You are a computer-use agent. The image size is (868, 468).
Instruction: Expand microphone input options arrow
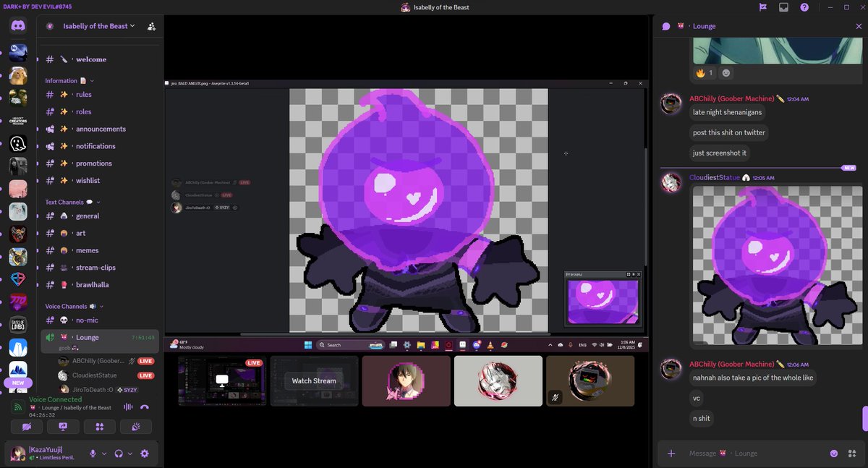[x=104, y=454]
